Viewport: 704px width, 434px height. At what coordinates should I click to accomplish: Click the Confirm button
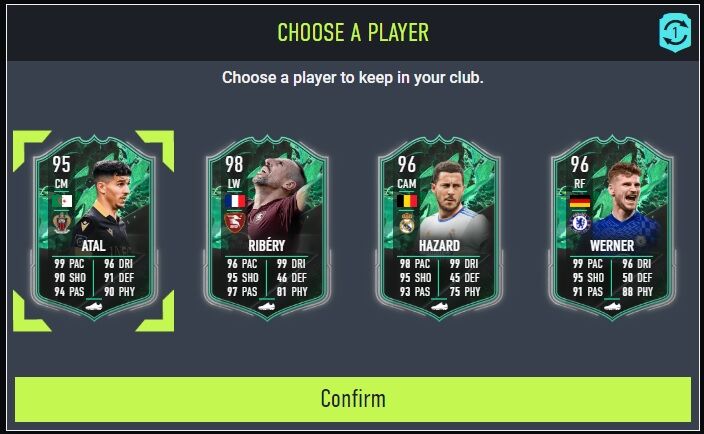click(353, 399)
